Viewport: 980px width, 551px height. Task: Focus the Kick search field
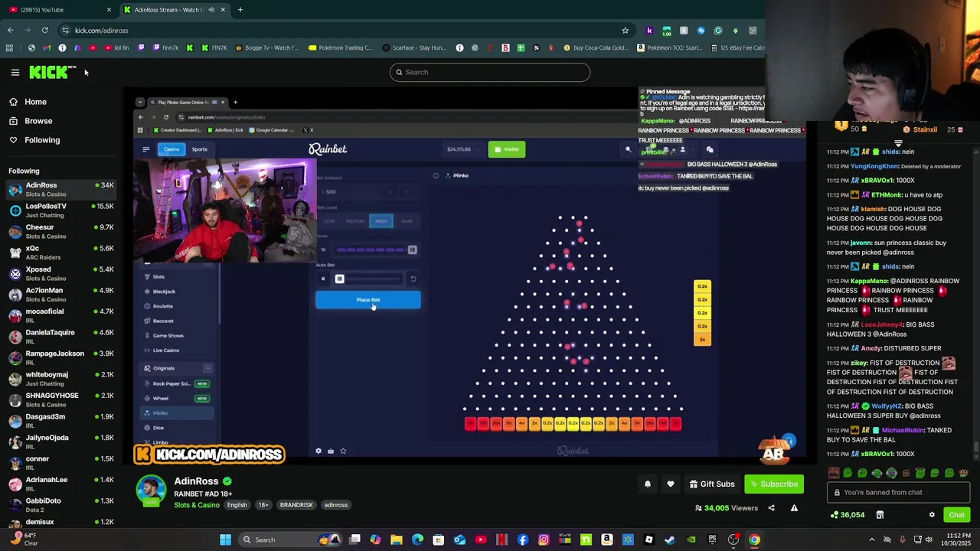coord(490,72)
